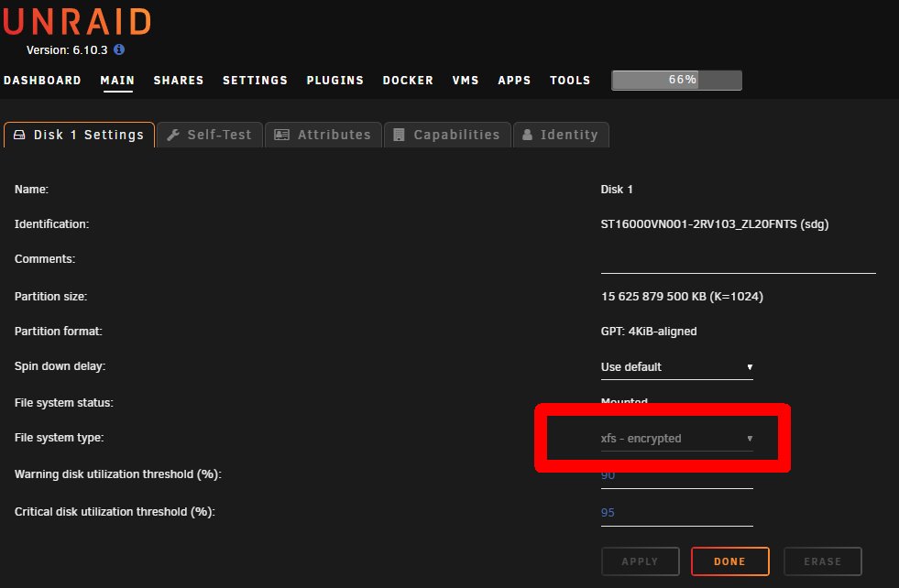Open the Spin down delay dropdown
This screenshot has width=899, height=588.
676,366
